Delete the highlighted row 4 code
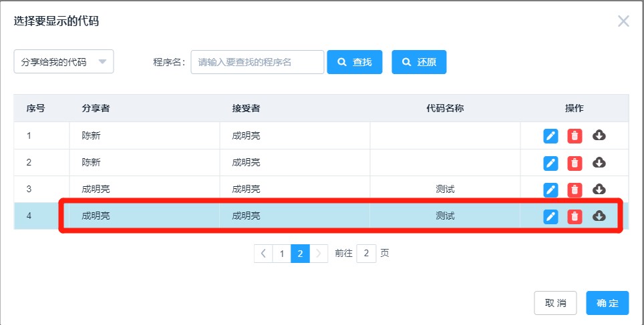The width and height of the screenshot is (644, 325). pos(575,216)
